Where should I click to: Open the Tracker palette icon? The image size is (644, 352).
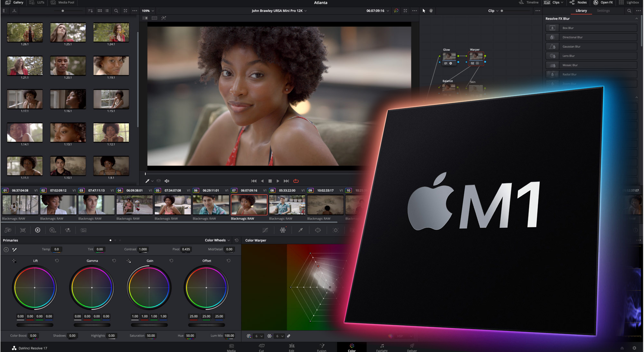(x=336, y=230)
